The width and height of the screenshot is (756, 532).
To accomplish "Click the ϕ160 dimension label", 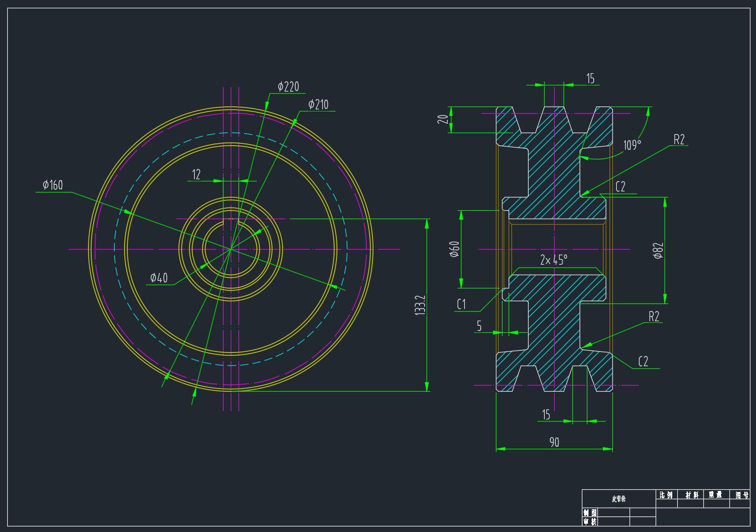I will (x=53, y=185).
